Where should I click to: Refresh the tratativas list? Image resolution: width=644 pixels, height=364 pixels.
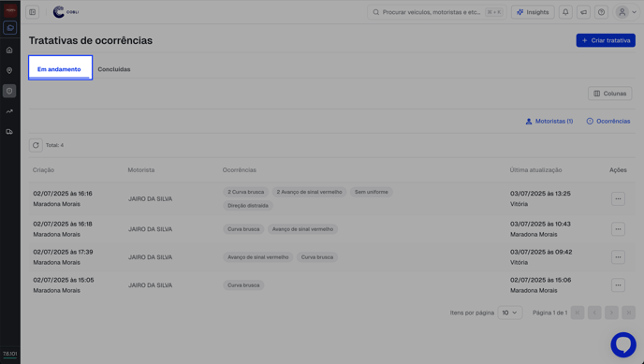click(x=36, y=145)
